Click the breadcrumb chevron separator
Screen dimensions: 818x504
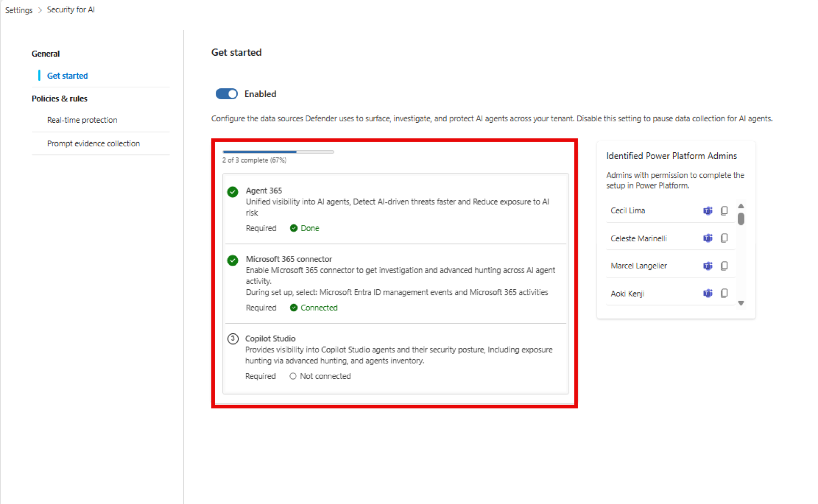tap(40, 10)
